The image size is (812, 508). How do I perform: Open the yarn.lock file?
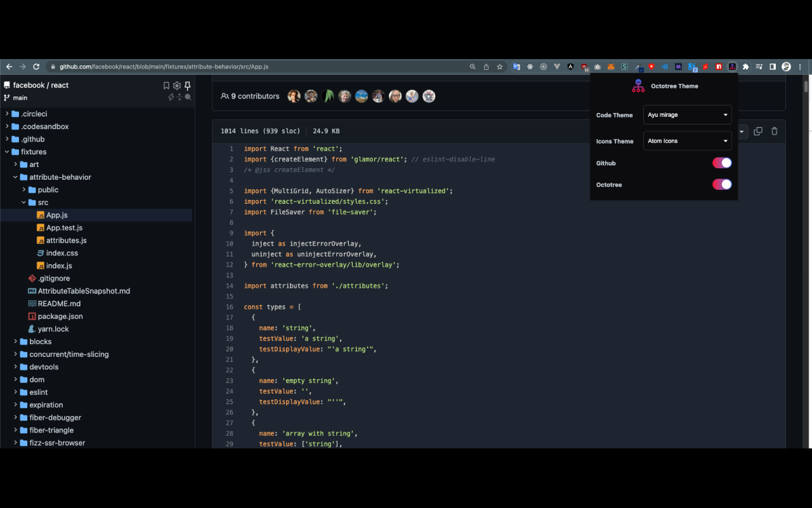point(53,329)
